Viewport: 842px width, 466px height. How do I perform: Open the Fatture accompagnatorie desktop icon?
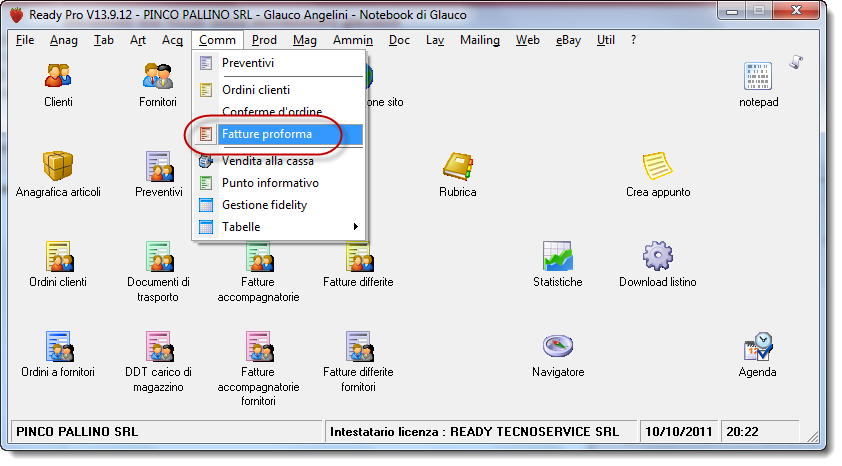(259, 256)
